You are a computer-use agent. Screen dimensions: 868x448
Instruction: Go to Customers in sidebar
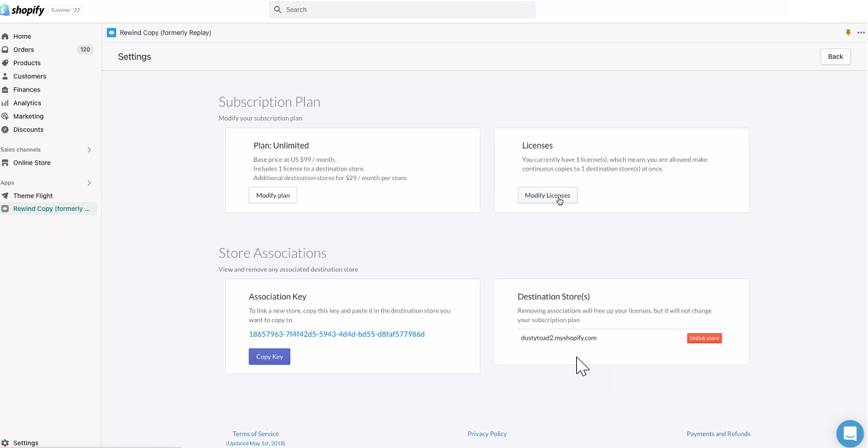tap(29, 76)
